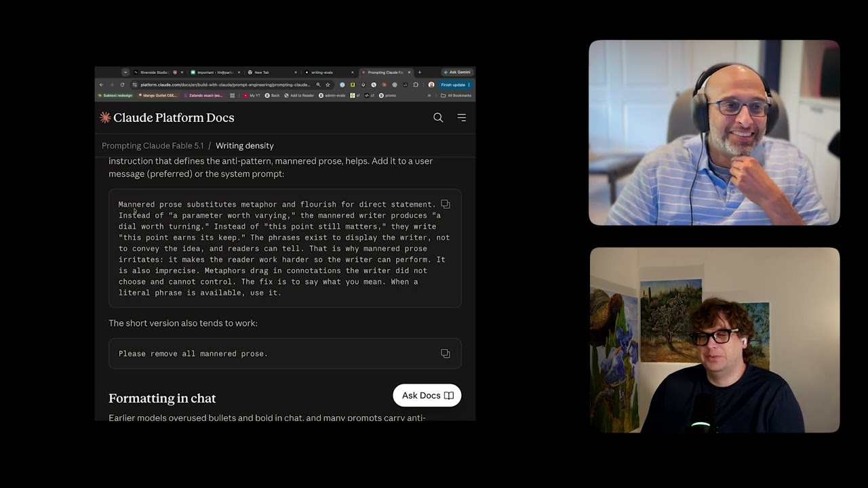Click the Ask Gemini button
The width and height of the screenshot is (868, 488).
[456, 73]
